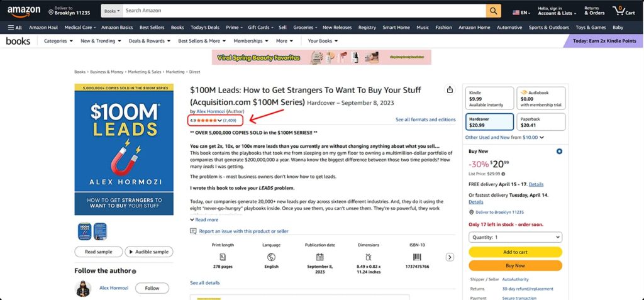The height and width of the screenshot is (300, 644).
Task: Click the share icon beside book title
Action: tap(450, 89)
